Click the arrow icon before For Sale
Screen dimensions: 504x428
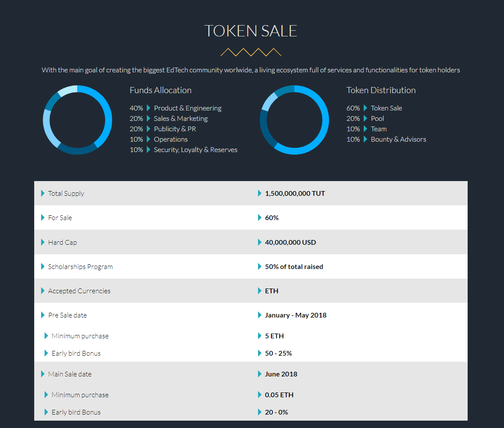43,218
